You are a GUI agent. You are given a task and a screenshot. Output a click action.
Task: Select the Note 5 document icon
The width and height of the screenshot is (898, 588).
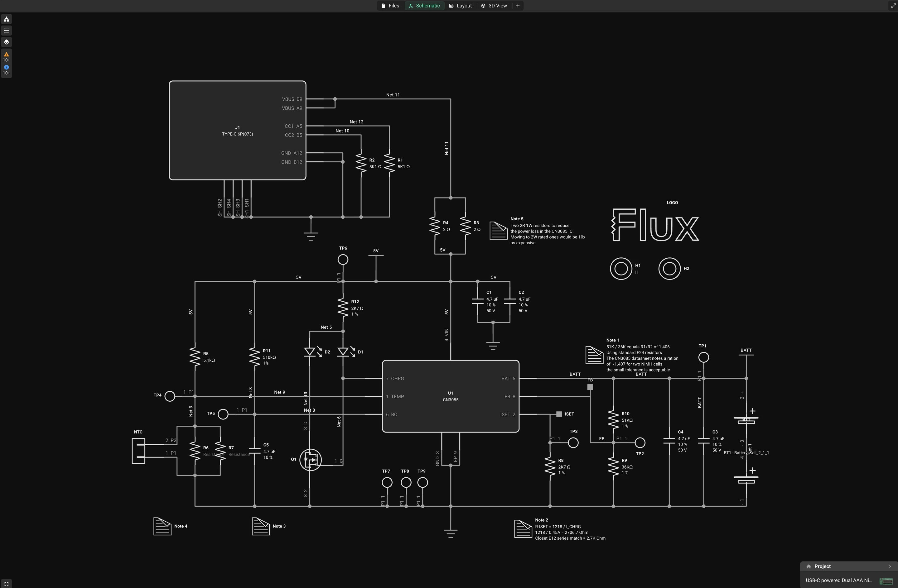coord(499,230)
